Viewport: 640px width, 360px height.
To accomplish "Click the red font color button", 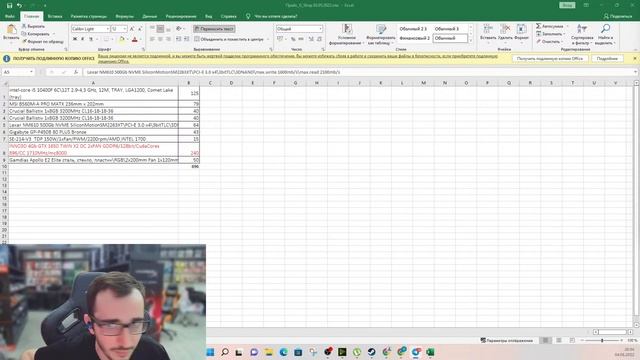I will (x=135, y=39).
